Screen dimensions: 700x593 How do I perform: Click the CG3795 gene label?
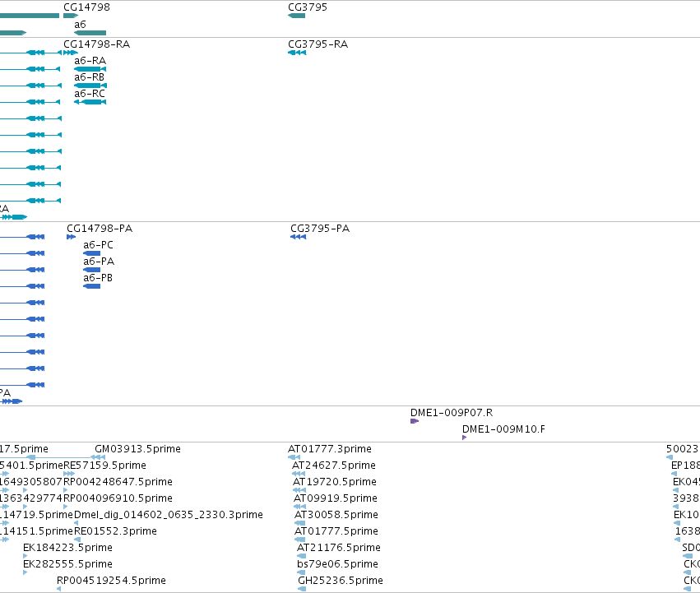(x=308, y=7)
